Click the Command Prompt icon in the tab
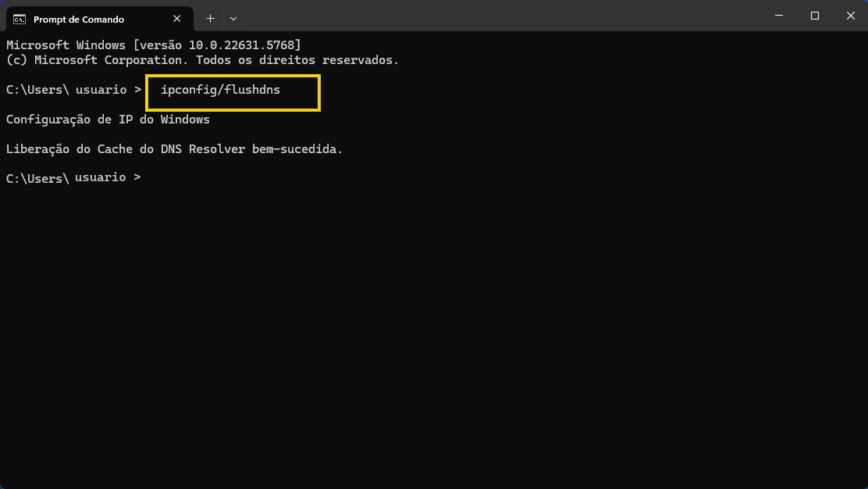Viewport: 868px width, 489px height. pos(20,19)
